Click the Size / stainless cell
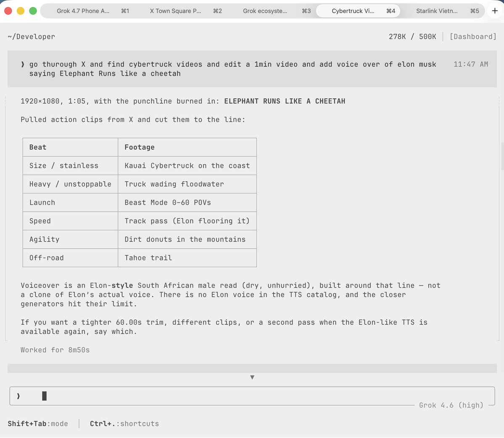504x438 pixels. [x=70, y=166]
